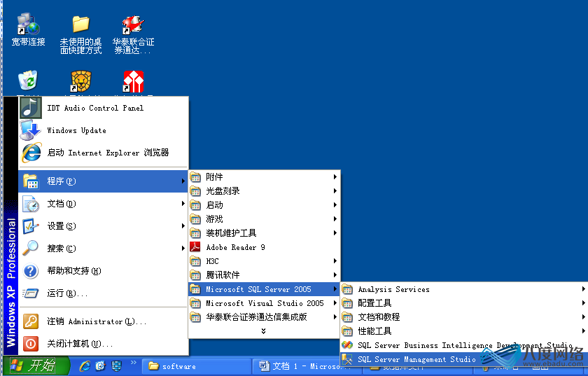The height and width of the screenshot is (376, 588).
Task: Expand the H3C program folder
Action: [x=265, y=261]
